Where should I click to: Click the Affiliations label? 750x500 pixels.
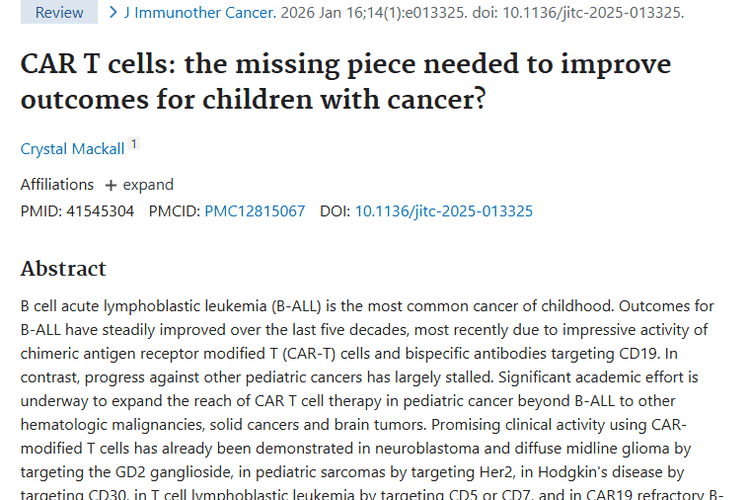pyautogui.click(x=57, y=185)
